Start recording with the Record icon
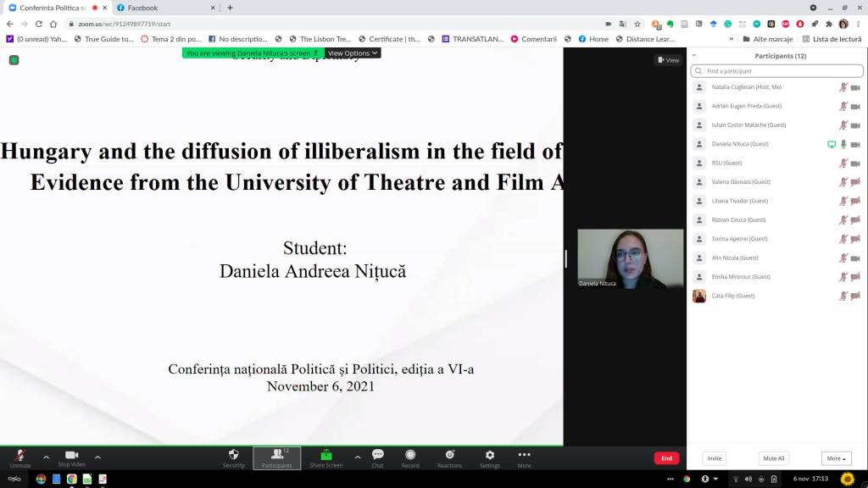Viewport: 868px width, 488px height. (410, 455)
